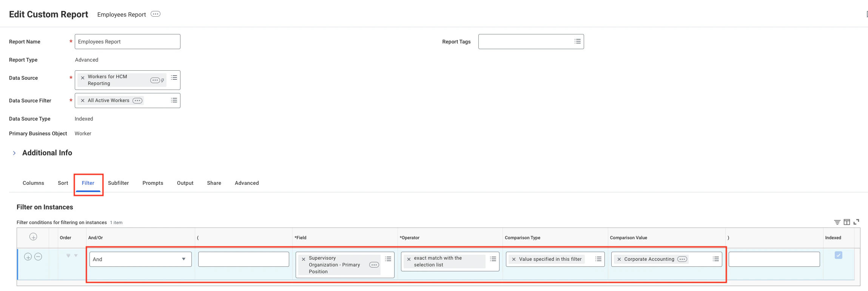Open the Prompts tab
868x291 pixels.
153,183
